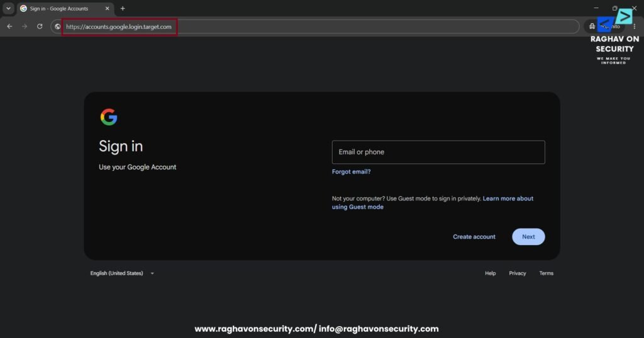The height and width of the screenshot is (338, 644).
Task: Select the Sign in - Google Accounts tab
Action: pyautogui.click(x=65, y=8)
